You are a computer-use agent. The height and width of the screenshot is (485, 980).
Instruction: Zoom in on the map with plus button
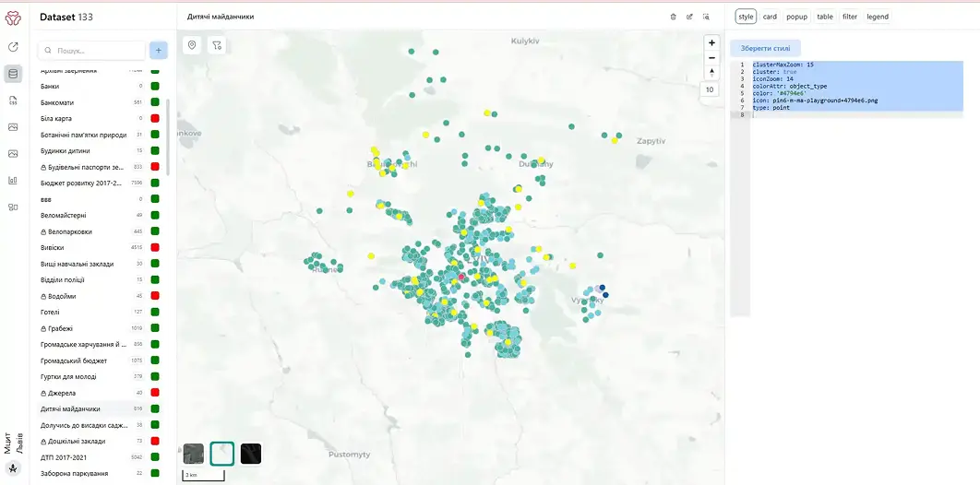coord(711,42)
